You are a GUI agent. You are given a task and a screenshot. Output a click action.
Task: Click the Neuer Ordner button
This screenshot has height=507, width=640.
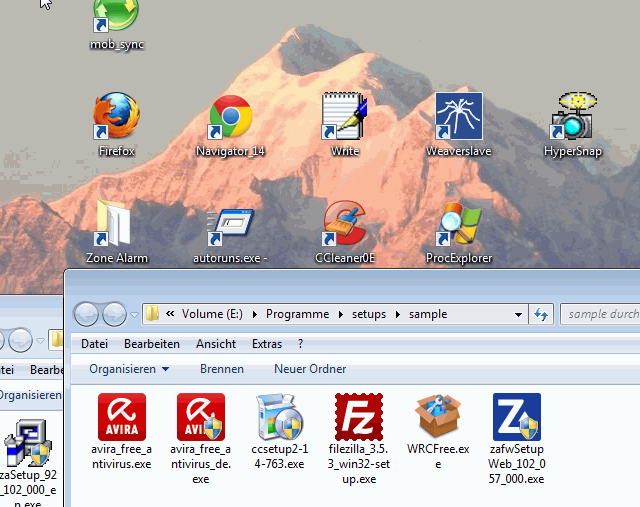(x=310, y=369)
